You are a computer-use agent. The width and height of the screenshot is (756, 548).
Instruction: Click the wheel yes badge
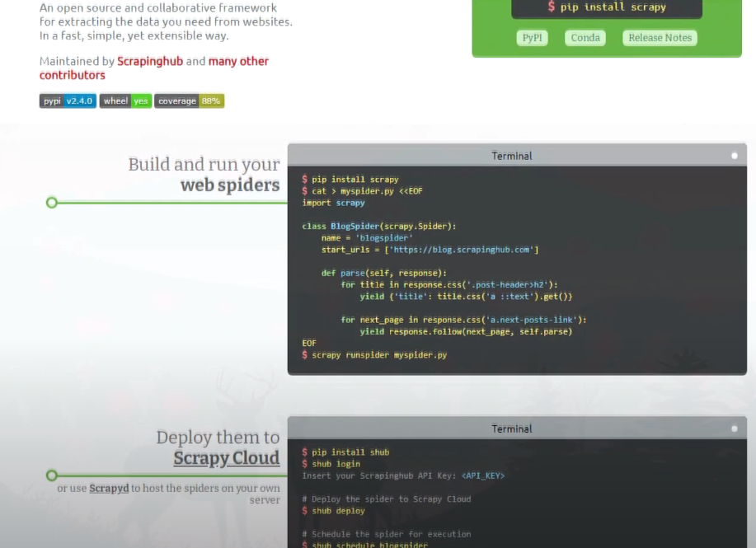[x=125, y=101]
